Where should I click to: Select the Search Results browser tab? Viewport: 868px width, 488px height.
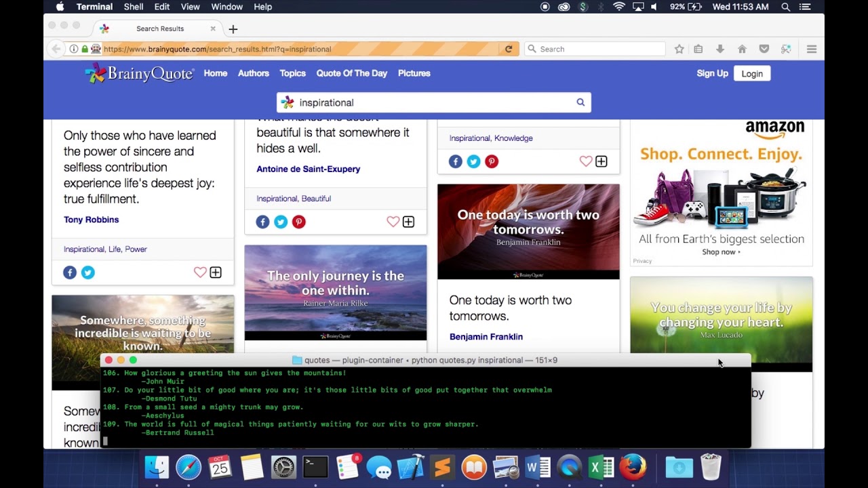160,28
